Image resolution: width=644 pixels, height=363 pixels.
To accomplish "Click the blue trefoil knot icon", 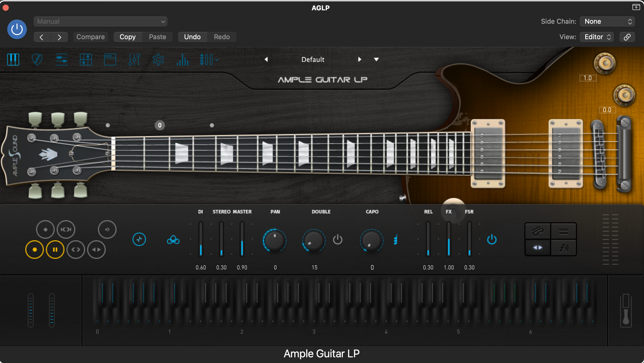I will tap(173, 240).
